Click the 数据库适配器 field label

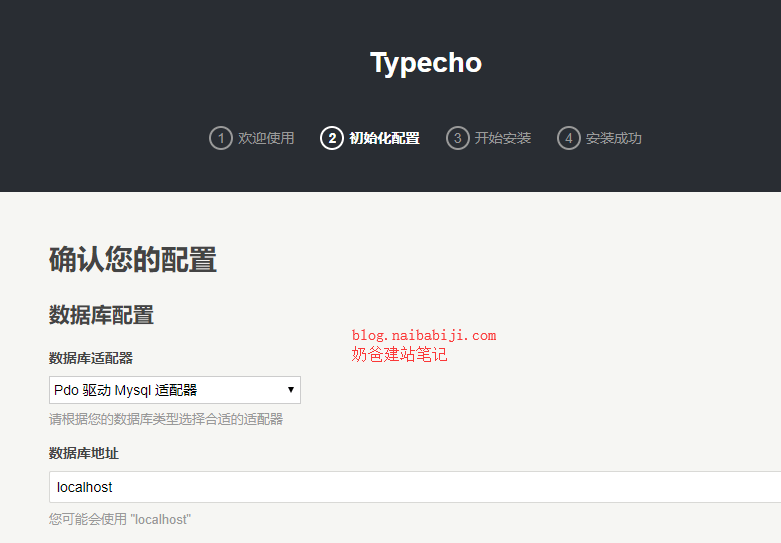(91, 358)
